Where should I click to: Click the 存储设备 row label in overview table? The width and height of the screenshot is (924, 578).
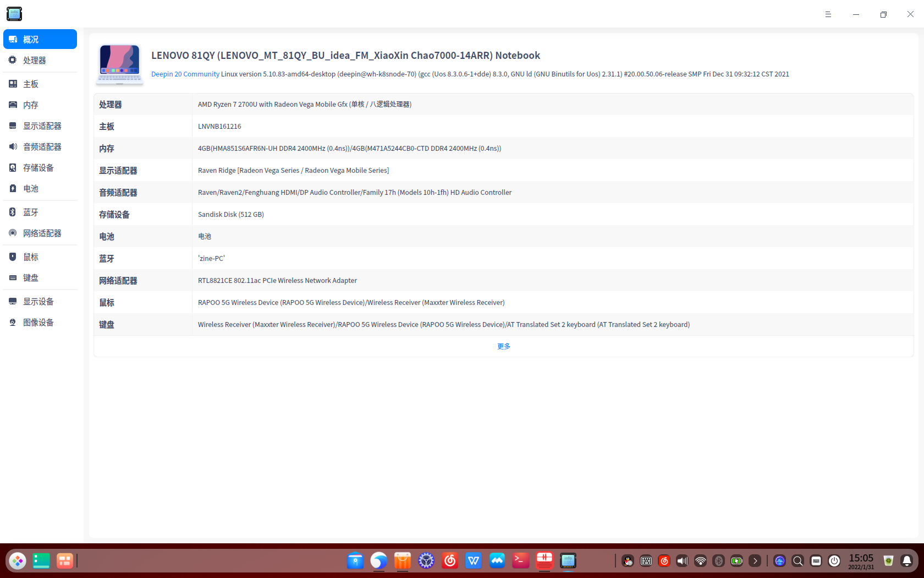[x=114, y=215]
